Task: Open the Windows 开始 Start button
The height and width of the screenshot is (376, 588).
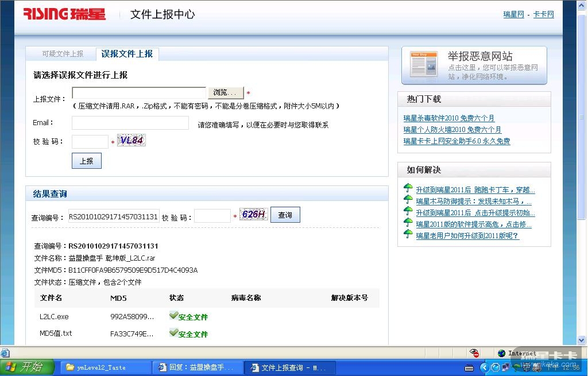Action: click(x=27, y=367)
